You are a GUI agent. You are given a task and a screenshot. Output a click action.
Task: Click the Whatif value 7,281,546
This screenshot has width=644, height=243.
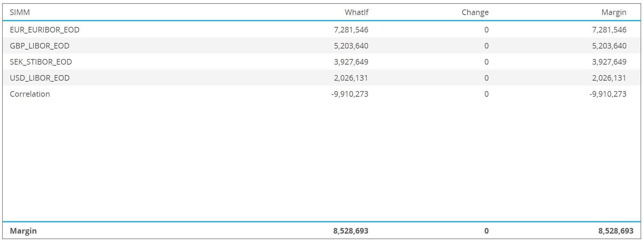coord(351,30)
